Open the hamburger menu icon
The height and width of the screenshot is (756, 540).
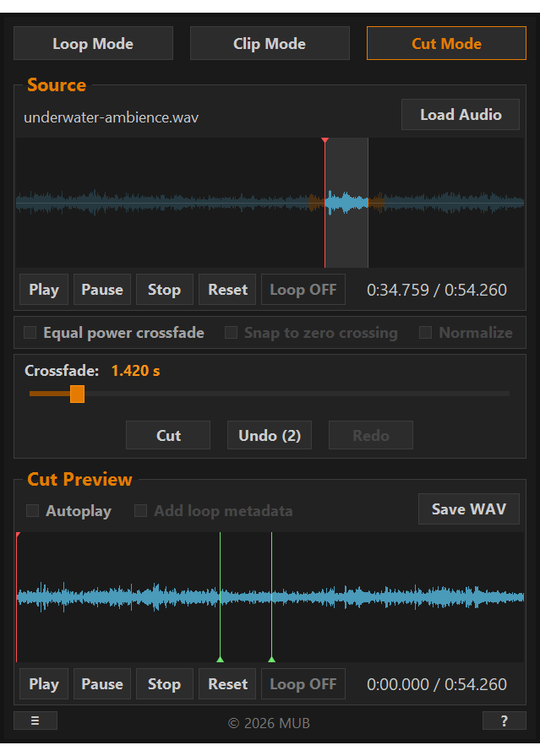(x=35, y=721)
